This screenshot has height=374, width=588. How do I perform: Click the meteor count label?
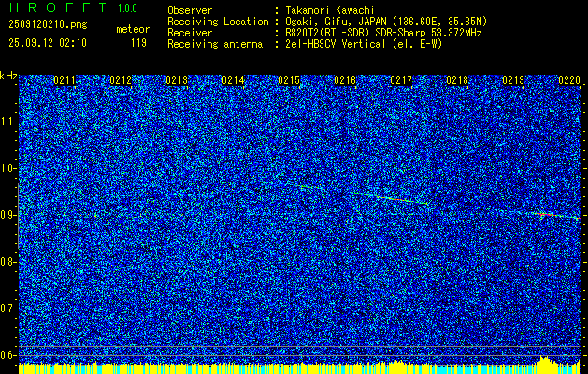point(133,29)
